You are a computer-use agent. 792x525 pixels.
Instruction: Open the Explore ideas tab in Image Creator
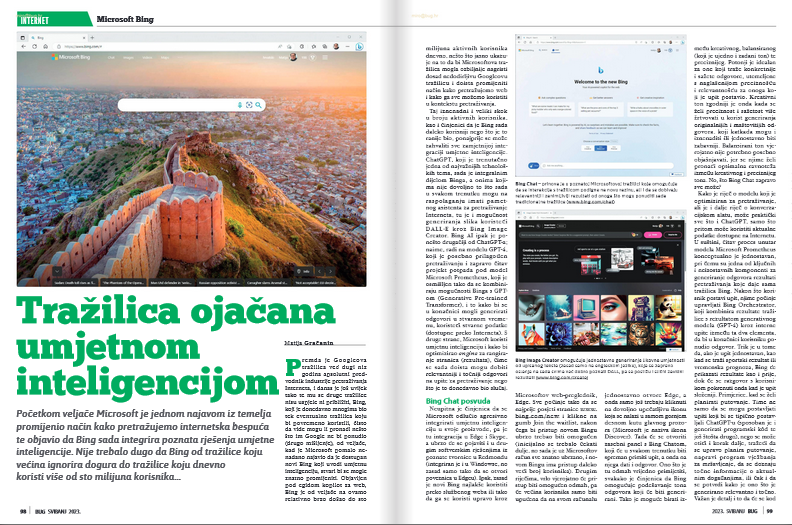524,291
